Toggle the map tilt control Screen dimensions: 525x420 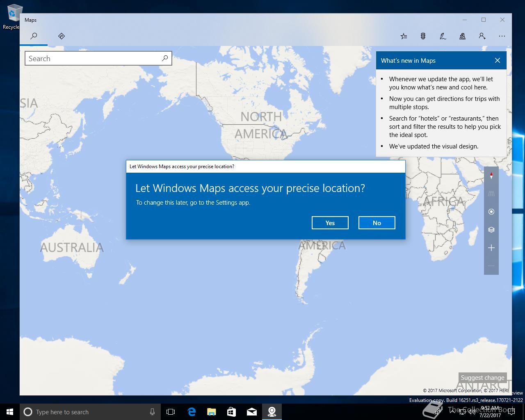(491, 194)
